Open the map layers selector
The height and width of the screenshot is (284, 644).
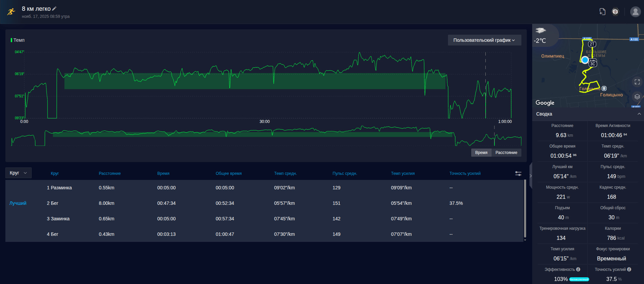point(637,97)
